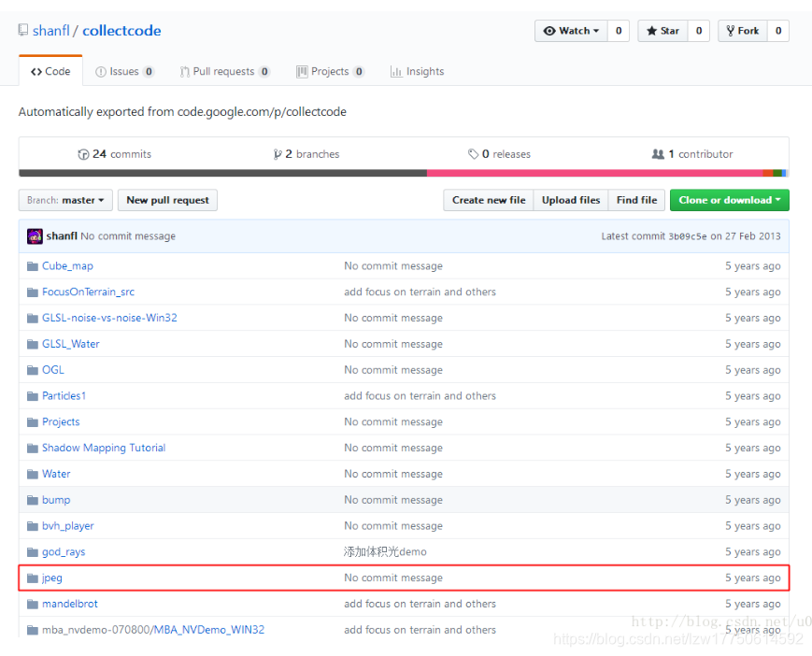Click the pink segment of language bar
The image size is (812, 656).
click(594, 173)
